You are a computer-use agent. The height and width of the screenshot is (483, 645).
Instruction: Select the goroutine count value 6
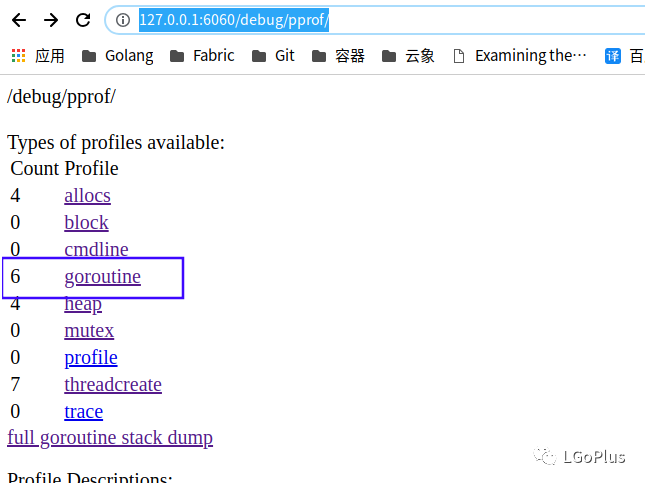[x=15, y=276]
